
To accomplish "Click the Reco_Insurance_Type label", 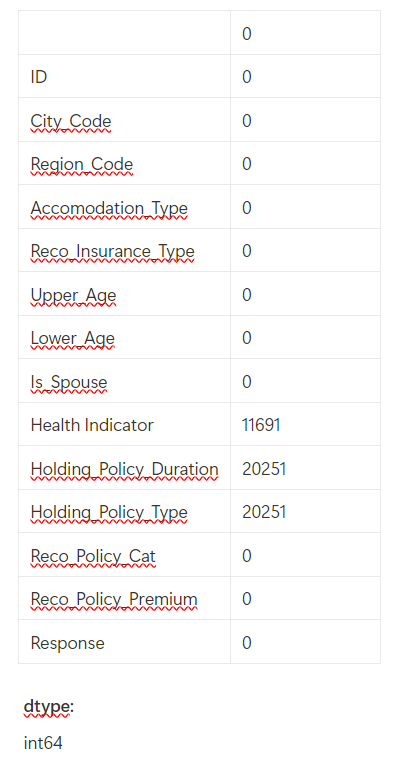I will click(112, 251).
